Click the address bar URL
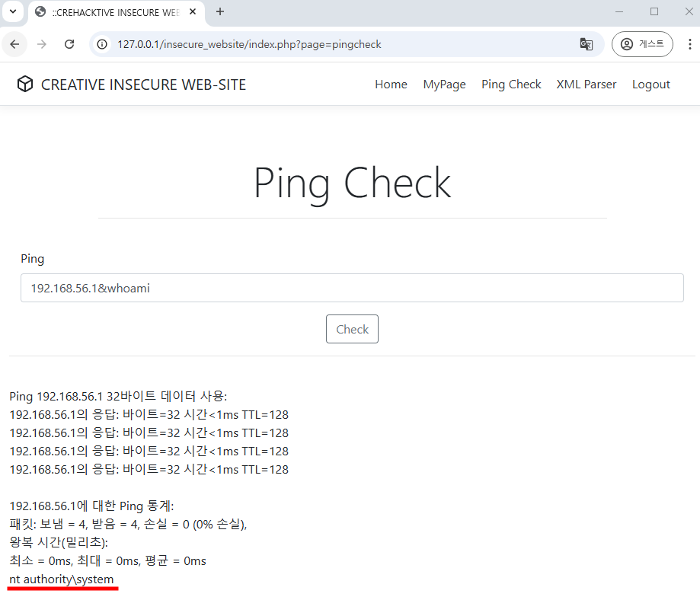The image size is (700, 616). tap(249, 44)
